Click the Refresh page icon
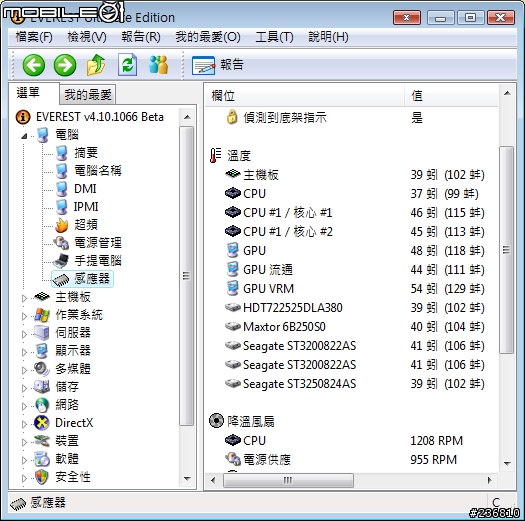The image size is (525, 521). 128,65
